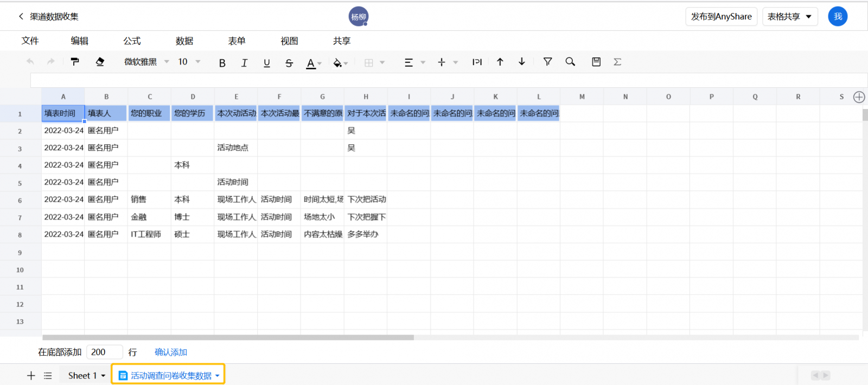This screenshot has height=385, width=868.
Task: Click the undo arrow icon
Action: (x=30, y=62)
